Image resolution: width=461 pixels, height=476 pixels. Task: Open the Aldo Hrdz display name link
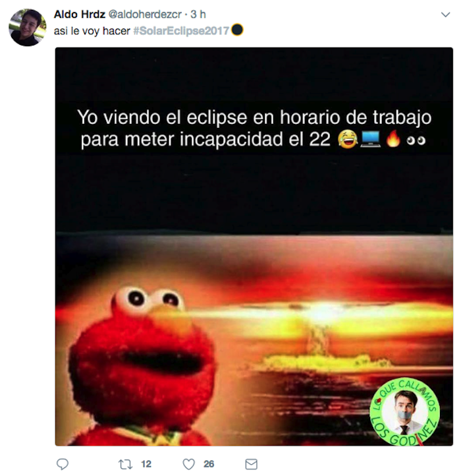[80, 15]
